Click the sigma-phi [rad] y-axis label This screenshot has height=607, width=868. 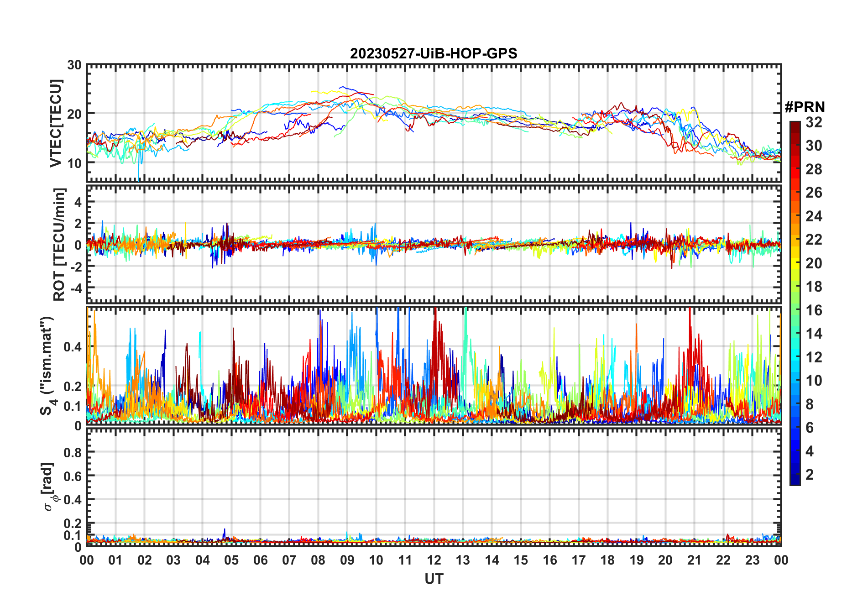pos(48,487)
